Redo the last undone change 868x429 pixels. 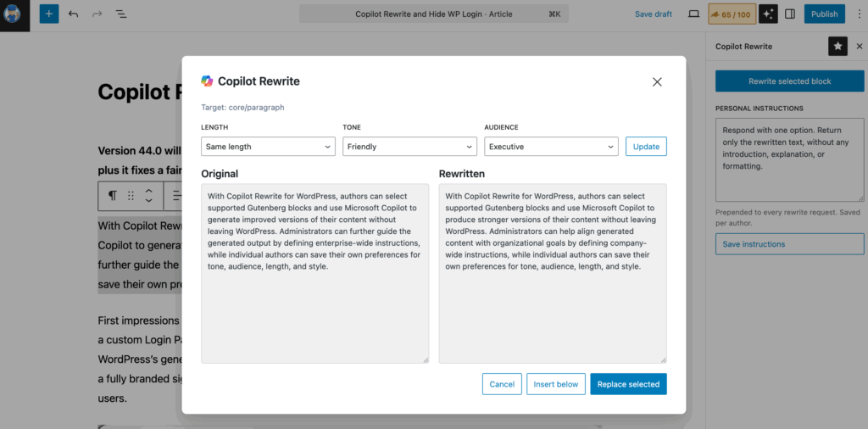click(x=97, y=14)
